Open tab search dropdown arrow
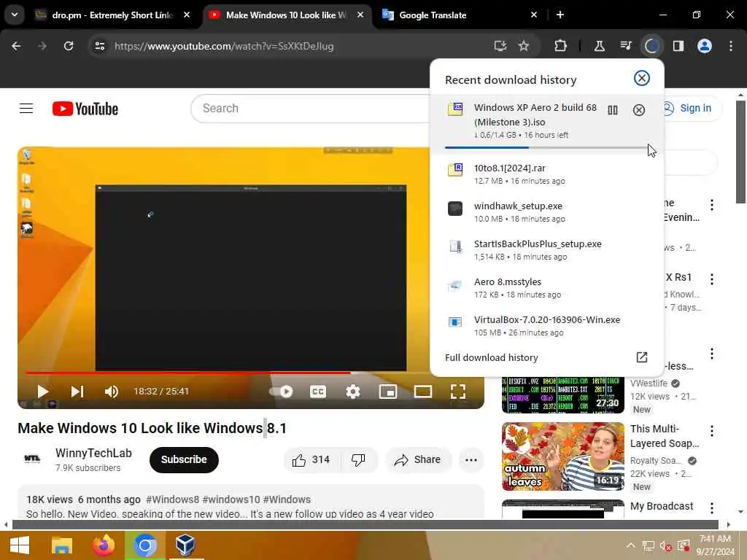Viewport: 747px width, 560px height. tap(15, 15)
